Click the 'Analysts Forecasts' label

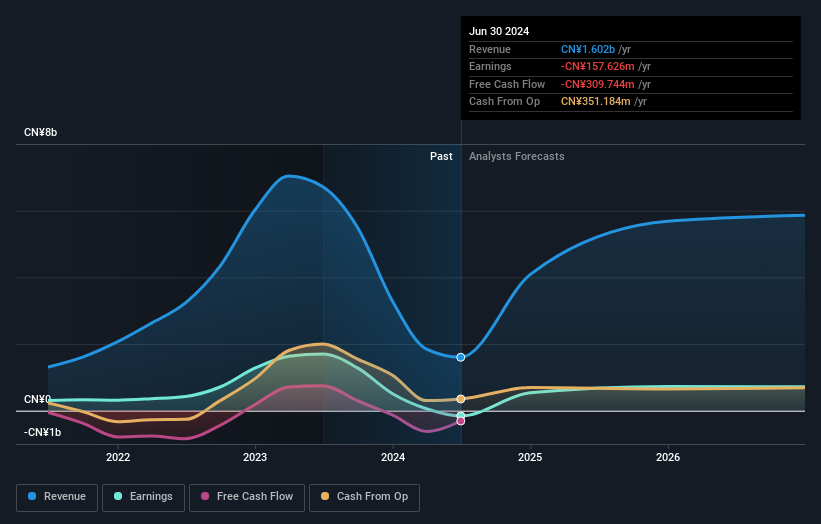pos(516,156)
